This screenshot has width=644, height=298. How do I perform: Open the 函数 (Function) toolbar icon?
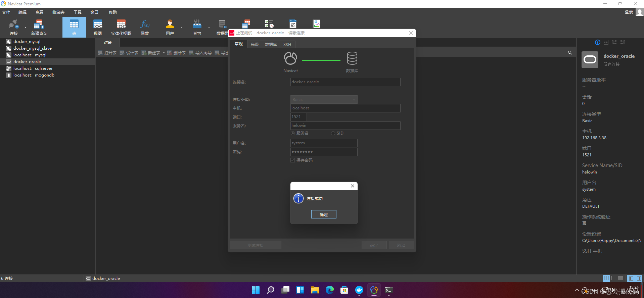click(x=145, y=27)
